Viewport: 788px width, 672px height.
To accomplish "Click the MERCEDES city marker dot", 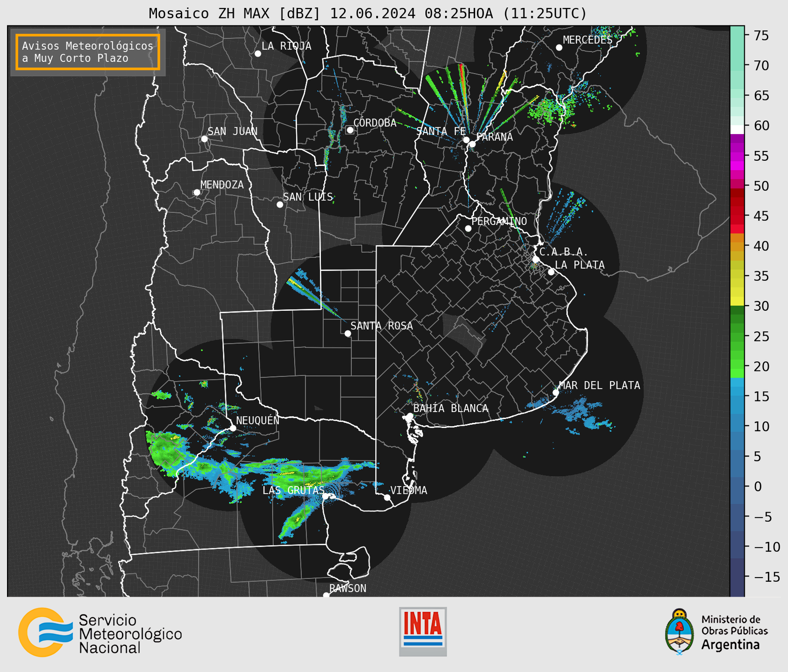I will tap(559, 48).
